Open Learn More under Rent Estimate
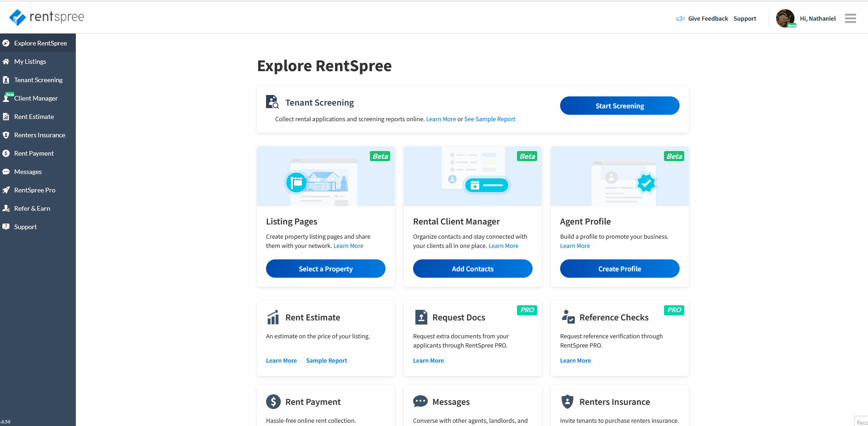The height and width of the screenshot is (426, 868). coord(281,361)
